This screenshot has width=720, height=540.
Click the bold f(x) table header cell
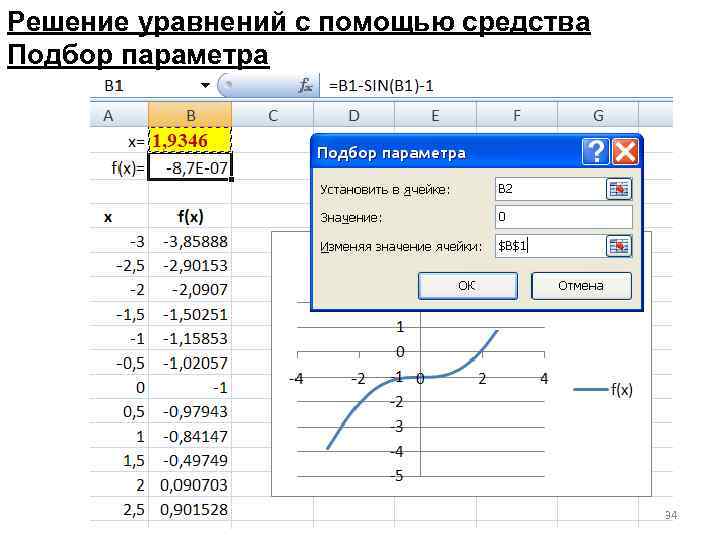coord(190,216)
